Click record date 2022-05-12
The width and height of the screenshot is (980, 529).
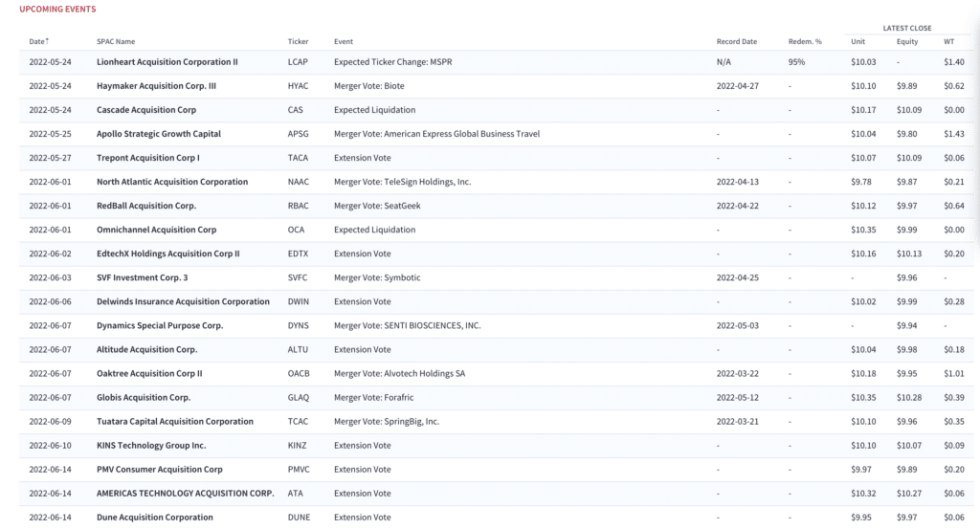pyautogui.click(x=738, y=397)
